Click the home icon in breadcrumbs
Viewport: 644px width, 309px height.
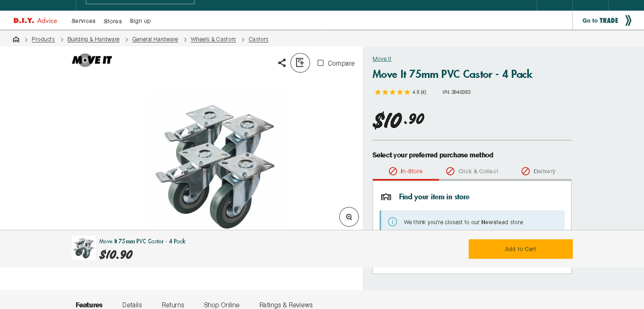(16, 40)
